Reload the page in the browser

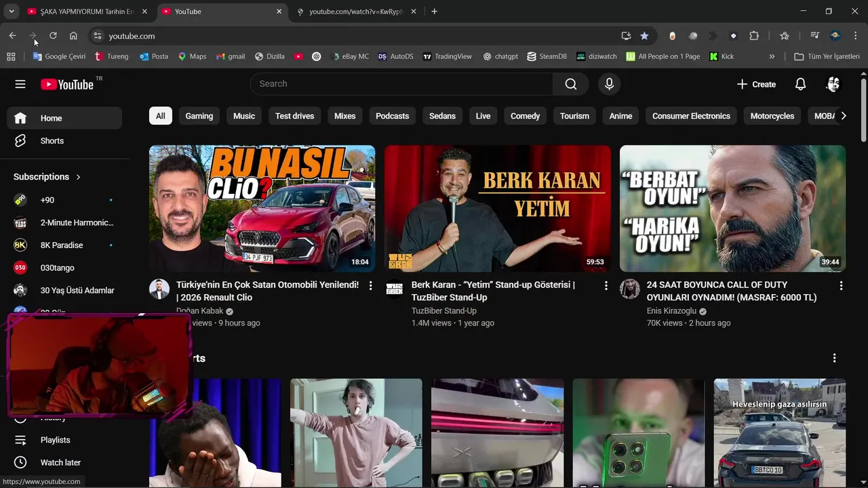coord(53,36)
